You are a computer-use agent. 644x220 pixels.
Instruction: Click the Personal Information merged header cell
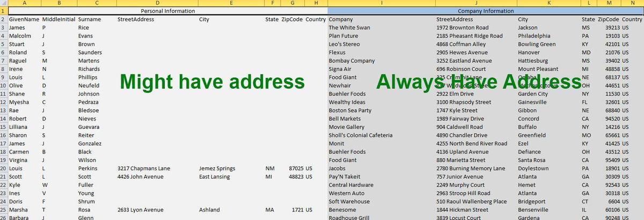pos(167,11)
